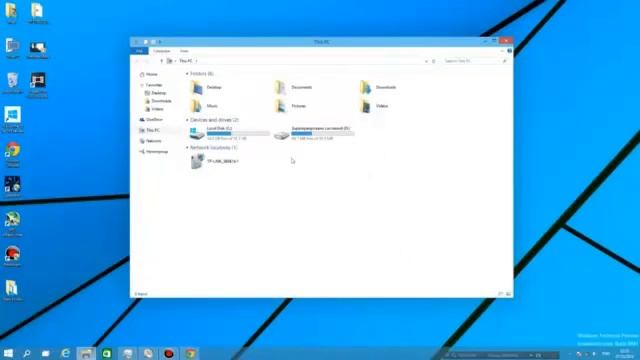Select the TP-LINK network location
This screenshot has height=360, width=640.
[x=215, y=161]
